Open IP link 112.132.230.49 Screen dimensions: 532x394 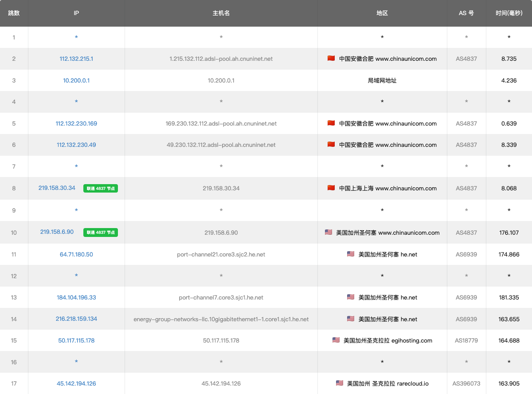point(76,145)
